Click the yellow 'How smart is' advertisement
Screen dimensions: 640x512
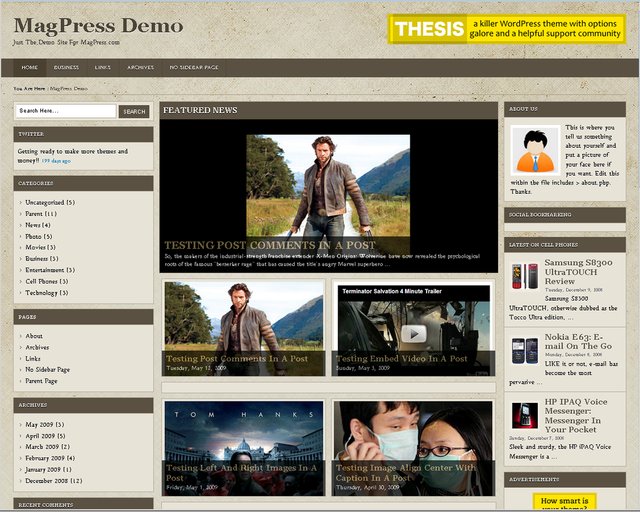[564, 502]
